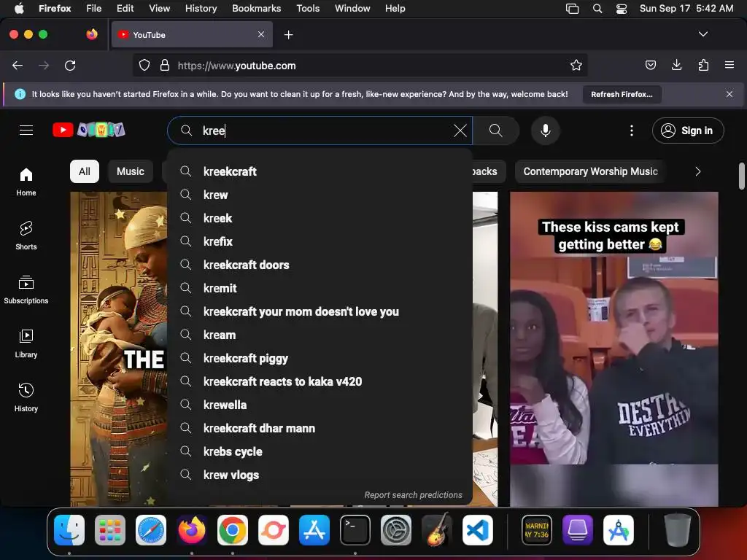Choose kreekcraft reacts to kaka v420
747x560 pixels.
pos(320,381)
